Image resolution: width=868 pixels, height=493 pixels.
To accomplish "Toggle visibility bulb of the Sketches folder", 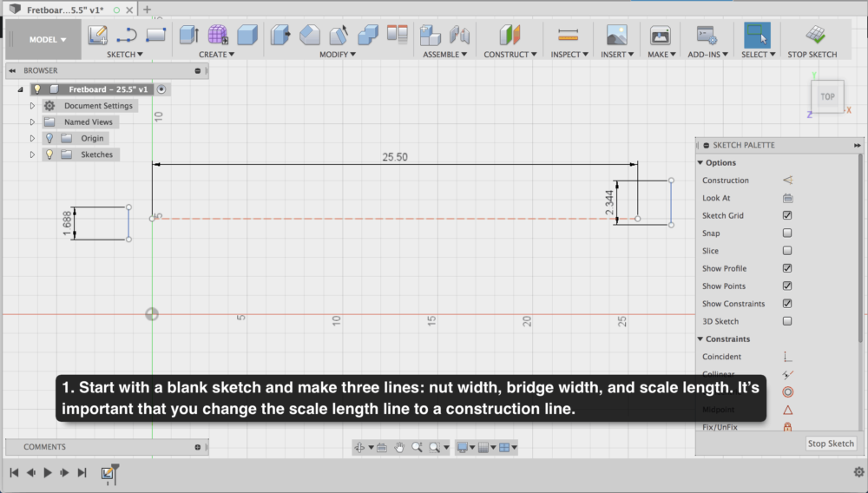I will pos(49,154).
